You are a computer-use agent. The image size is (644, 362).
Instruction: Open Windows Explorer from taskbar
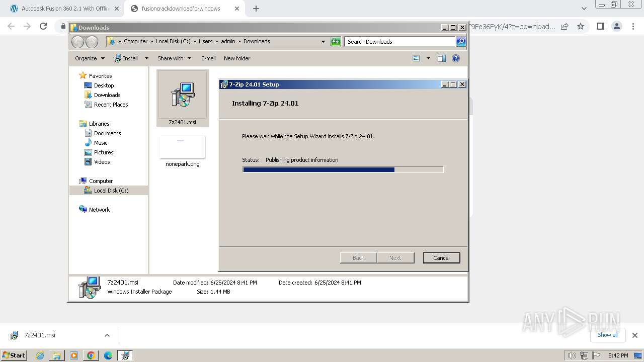(x=57, y=355)
